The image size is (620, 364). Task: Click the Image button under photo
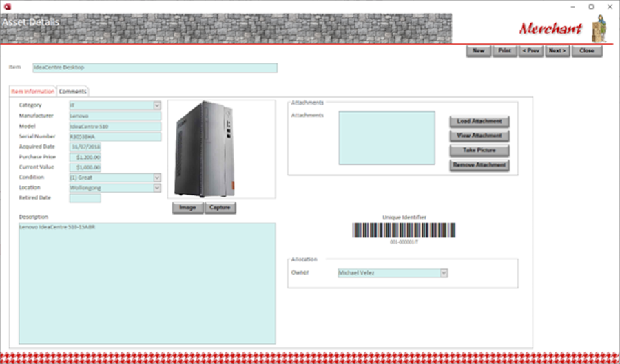[x=188, y=208]
